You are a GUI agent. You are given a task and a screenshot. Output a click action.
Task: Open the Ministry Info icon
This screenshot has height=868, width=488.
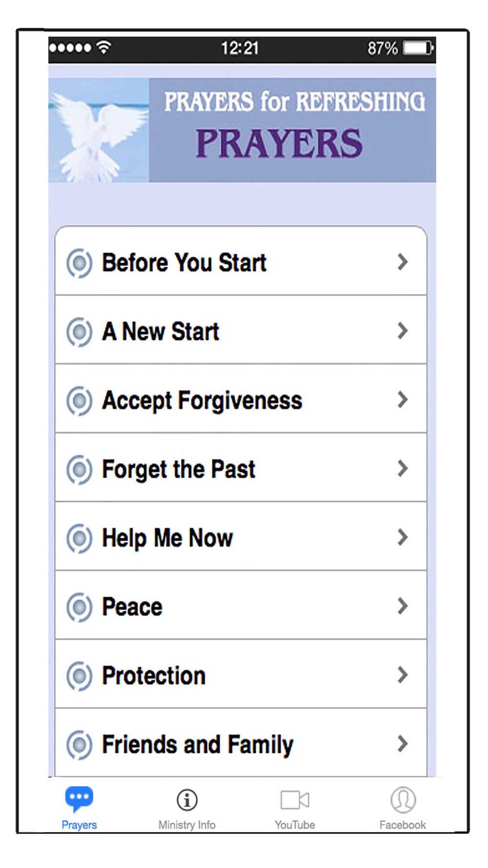click(187, 800)
